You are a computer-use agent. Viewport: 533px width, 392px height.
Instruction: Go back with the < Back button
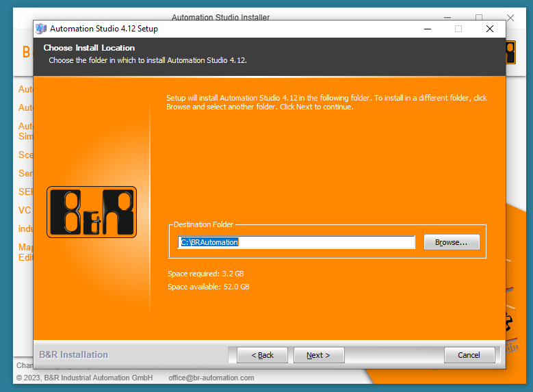(x=262, y=355)
